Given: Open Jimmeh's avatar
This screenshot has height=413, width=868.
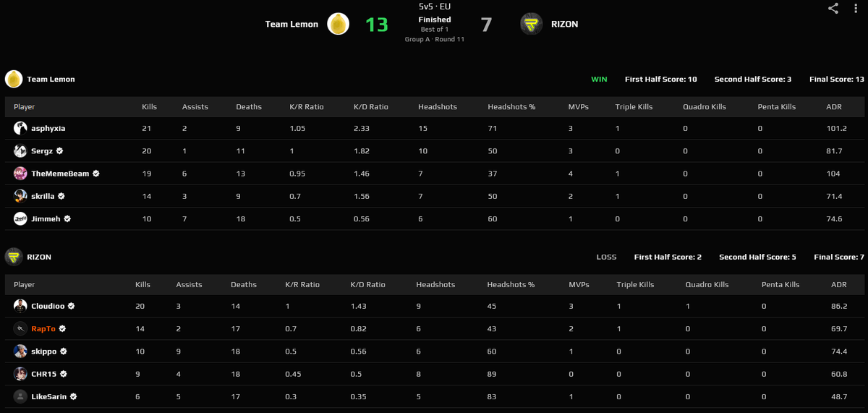Looking at the screenshot, I should pyautogui.click(x=20, y=218).
